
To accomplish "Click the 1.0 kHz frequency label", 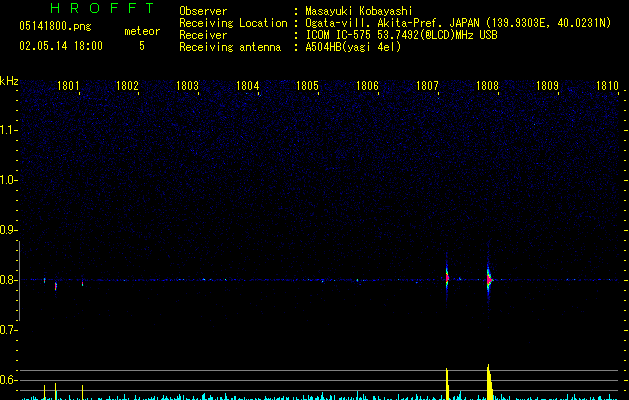I will [x=7, y=180].
